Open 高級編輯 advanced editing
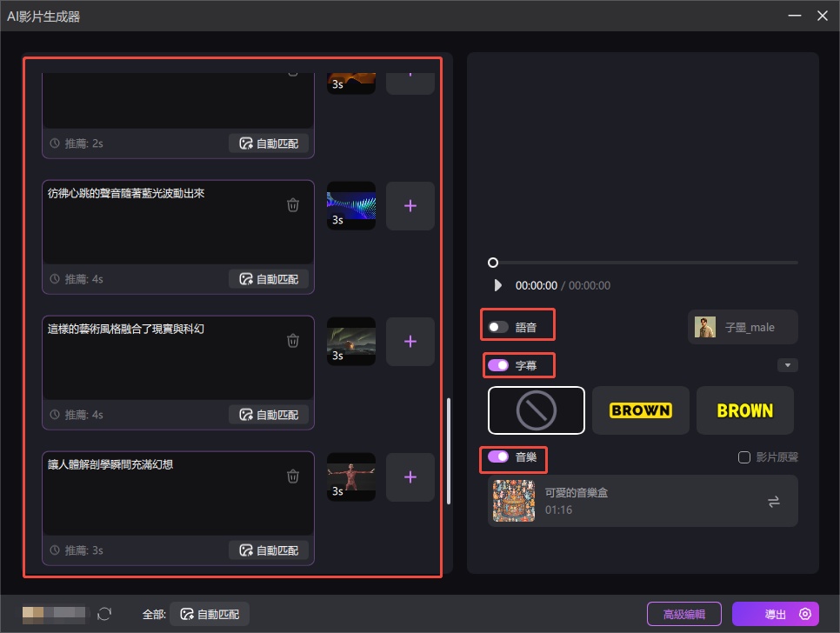This screenshot has height=633, width=840. [683, 614]
